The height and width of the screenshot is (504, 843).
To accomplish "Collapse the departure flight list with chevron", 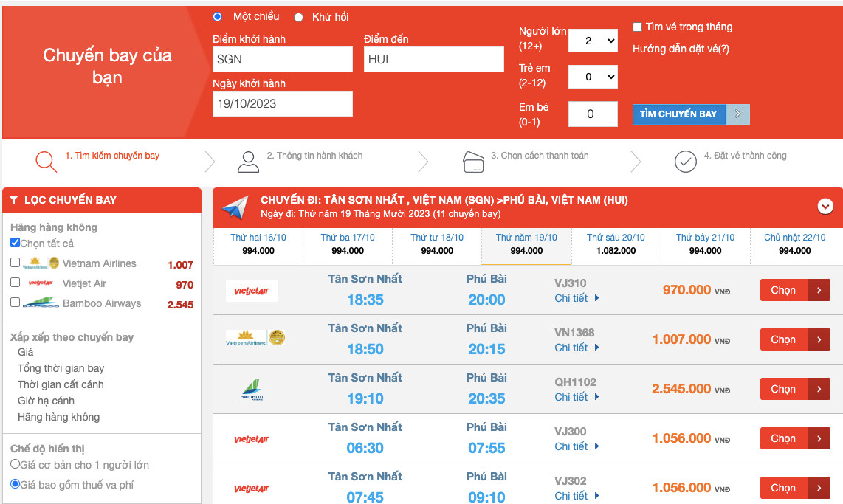I will coord(825,207).
